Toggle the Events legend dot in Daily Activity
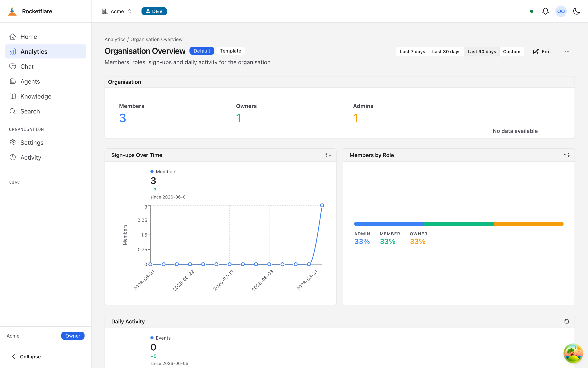 click(x=152, y=338)
